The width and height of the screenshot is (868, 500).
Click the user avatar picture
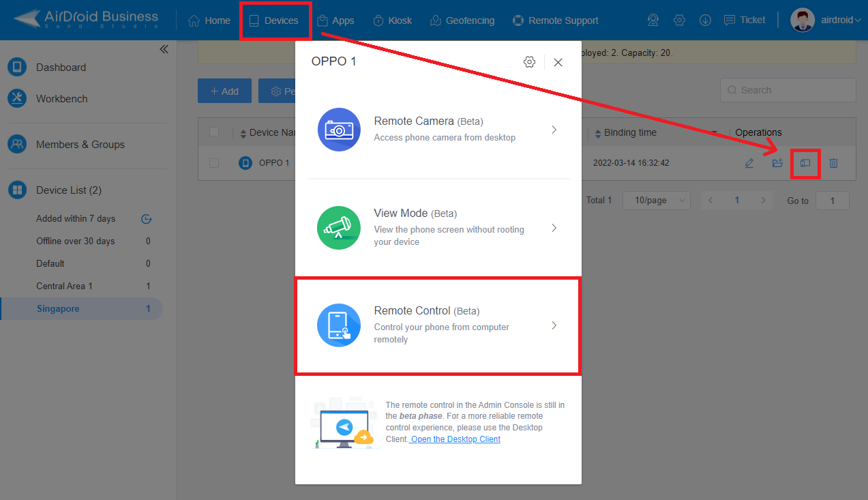point(803,20)
